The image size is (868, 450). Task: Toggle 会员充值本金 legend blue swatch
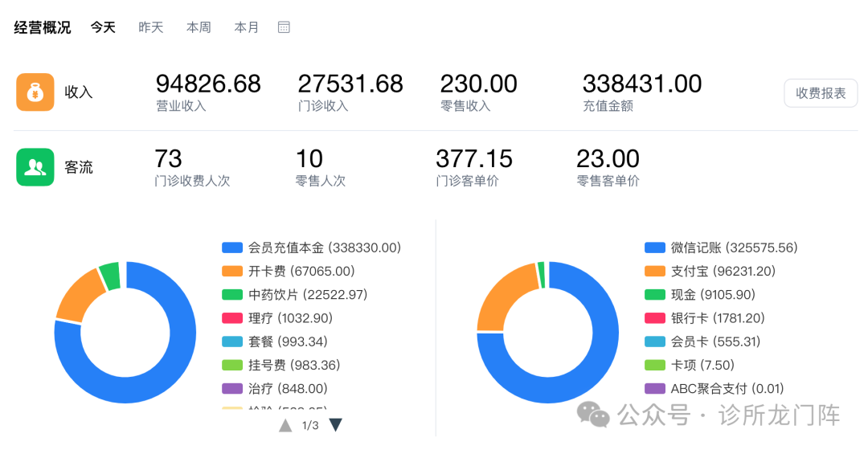click(232, 248)
